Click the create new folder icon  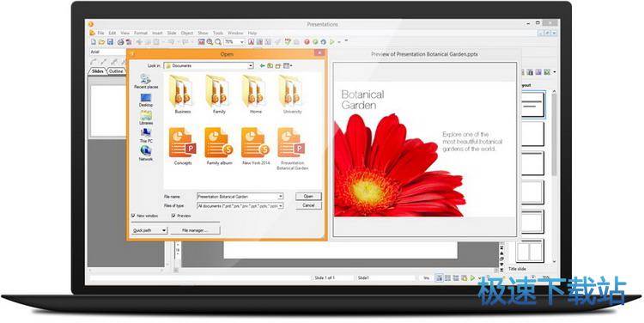(x=278, y=66)
